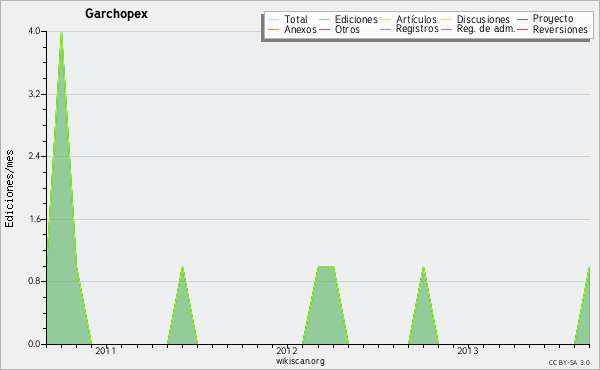
Task: Click the 1.6 y-axis value
Action: 34,219
